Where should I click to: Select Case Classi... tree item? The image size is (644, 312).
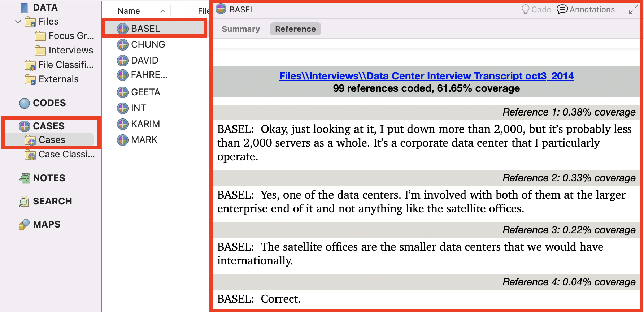tap(66, 155)
